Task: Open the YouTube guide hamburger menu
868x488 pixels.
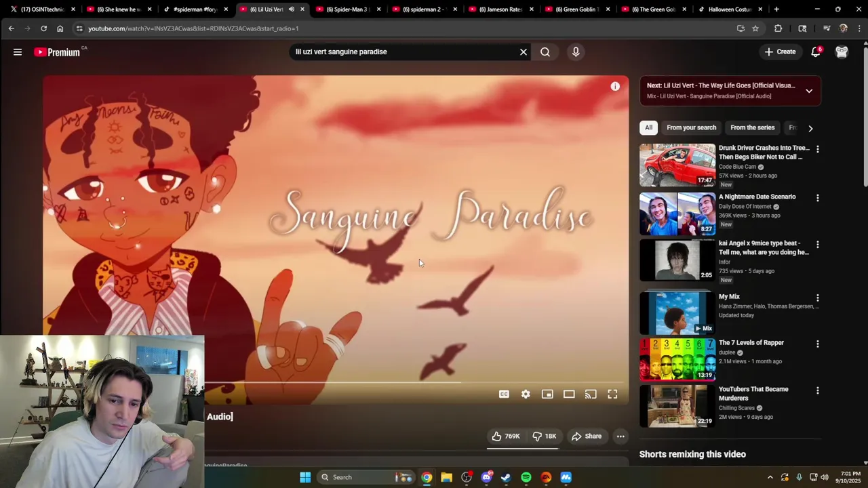Action: click(18, 52)
